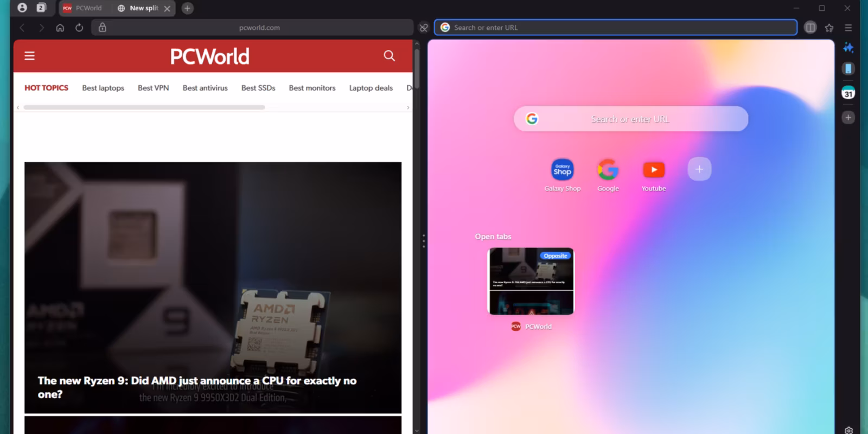Open the PCWorld search magnifier
Image resolution: width=868 pixels, height=434 pixels.
click(389, 56)
